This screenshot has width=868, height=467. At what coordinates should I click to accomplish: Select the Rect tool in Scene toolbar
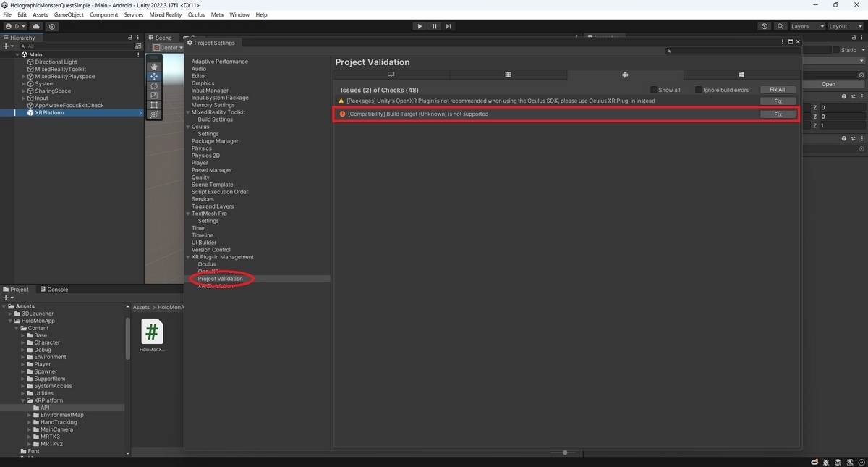point(154,105)
